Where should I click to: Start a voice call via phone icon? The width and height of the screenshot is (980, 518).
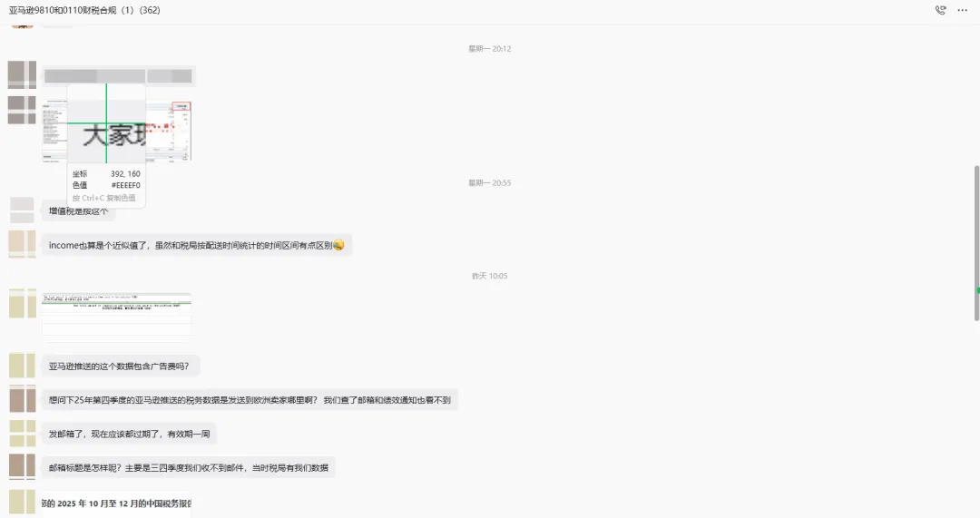pos(940,10)
